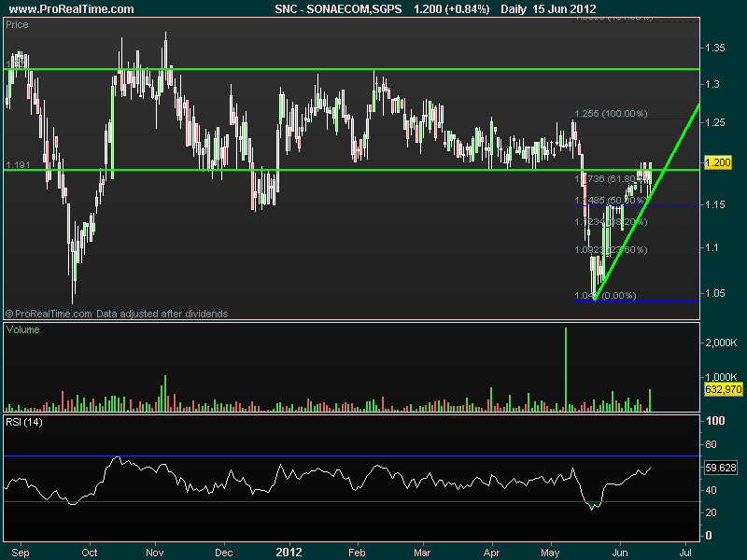Click the 1.191 support line label

(x=18, y=165)
